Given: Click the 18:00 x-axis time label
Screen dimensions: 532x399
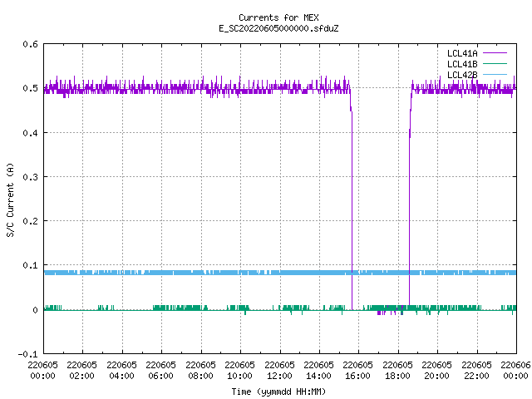Looking at the screenshot, I should click(397, 376).
